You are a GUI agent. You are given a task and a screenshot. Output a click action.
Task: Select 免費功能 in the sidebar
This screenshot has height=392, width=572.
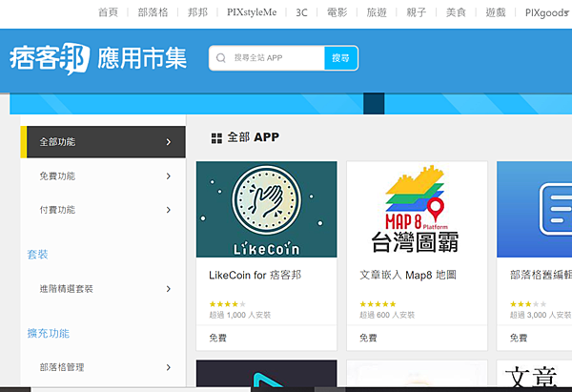click(x=103, y=176)
